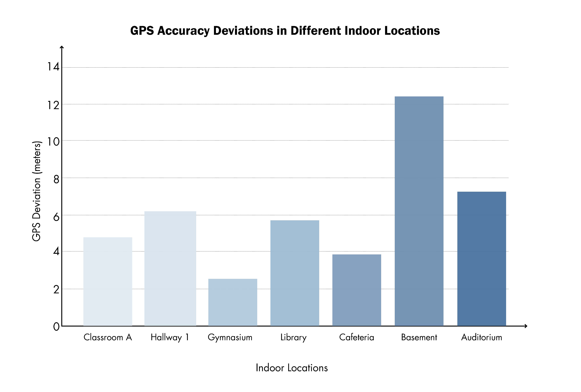Viewport: 581px width, 392px height.
Task: Click the 'Auditorium' axis label
Action: pos(482,337)
